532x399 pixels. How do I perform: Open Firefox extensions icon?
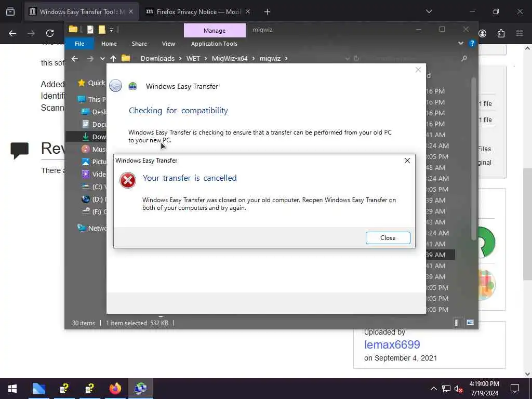click(501, 33)
